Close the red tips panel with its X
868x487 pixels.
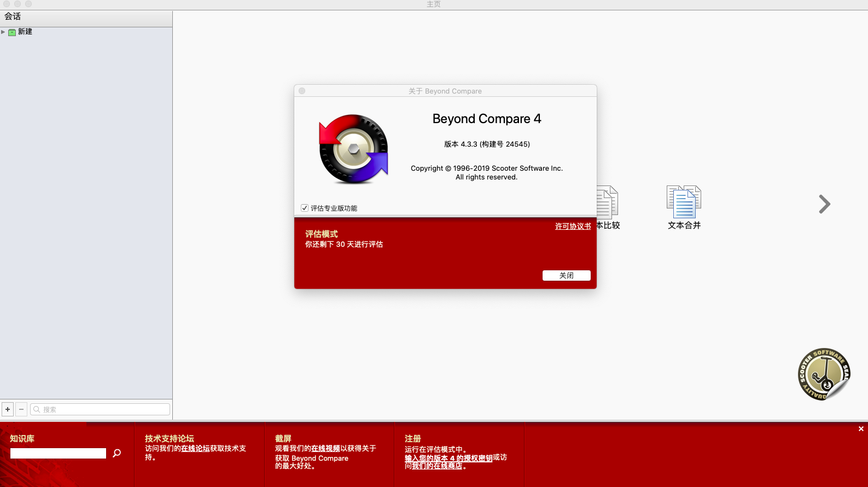[861, 429]
